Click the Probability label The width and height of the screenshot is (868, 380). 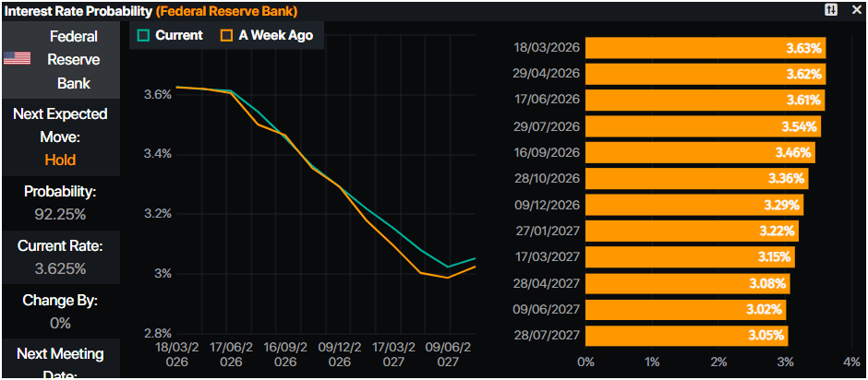coord(60,192)
